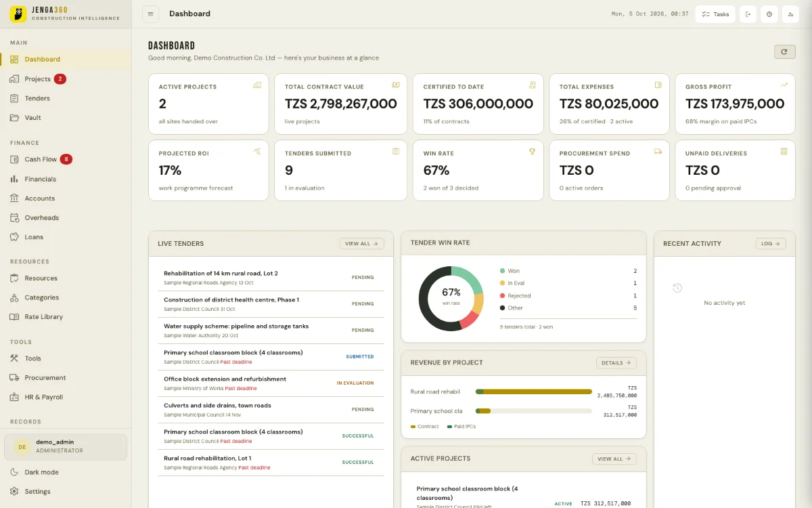This screenshot has width=812, height=508.
Task: Click the red 2 badge on Projects
Action: point(60,79)
